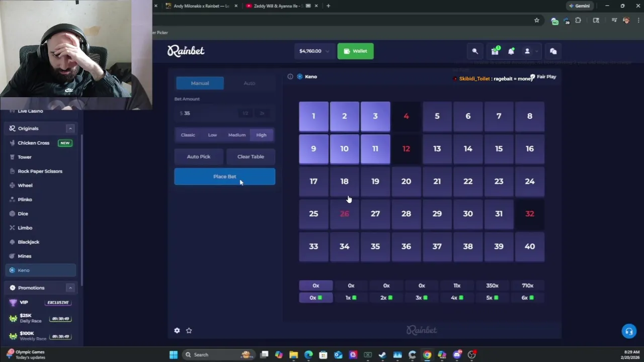Select the 710x payout tile
Image resolution: width=644 pixels, height=362 pixels.
tap(527, 286)
